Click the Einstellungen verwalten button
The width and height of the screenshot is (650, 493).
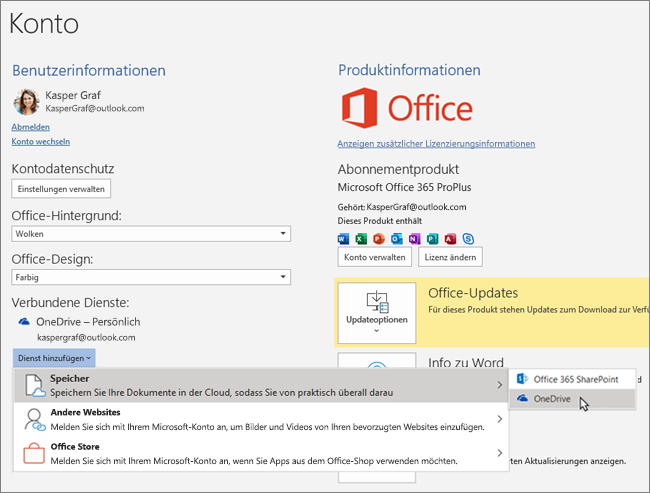coord(61,189)
